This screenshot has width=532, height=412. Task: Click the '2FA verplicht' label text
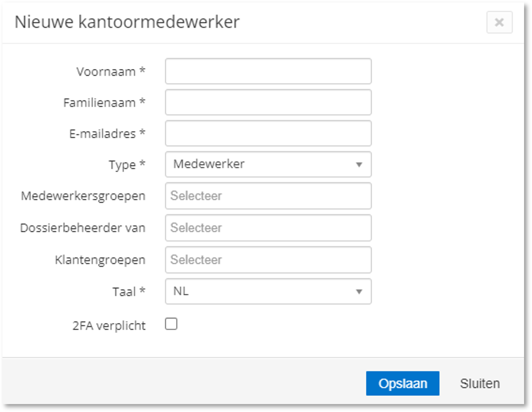click(x=109, y=326)
